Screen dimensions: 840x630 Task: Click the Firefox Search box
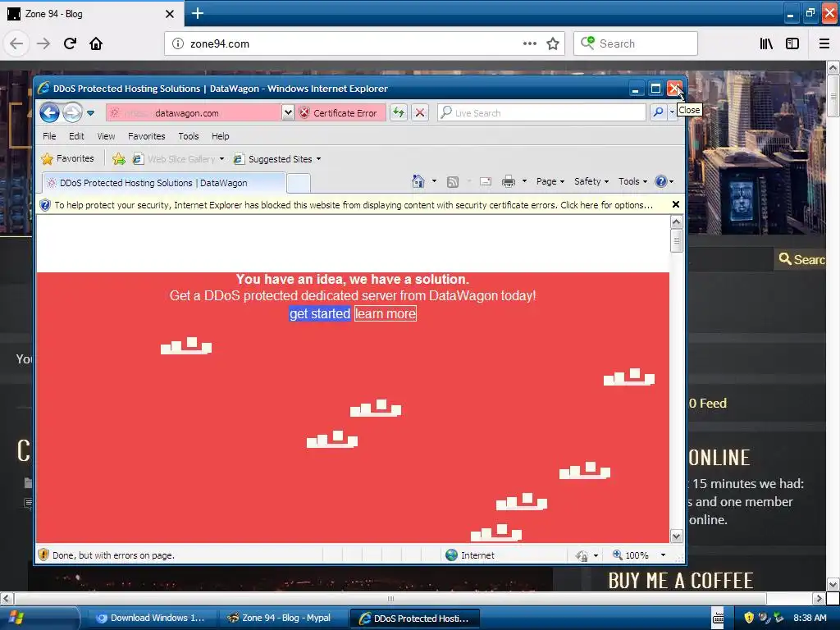pos(636,43)
